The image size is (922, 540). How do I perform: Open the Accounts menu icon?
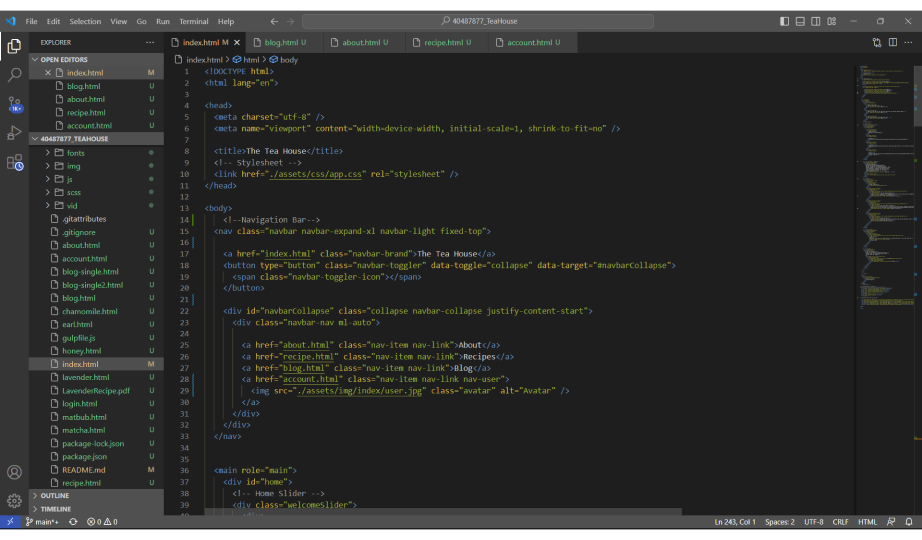tap(14, 472)
